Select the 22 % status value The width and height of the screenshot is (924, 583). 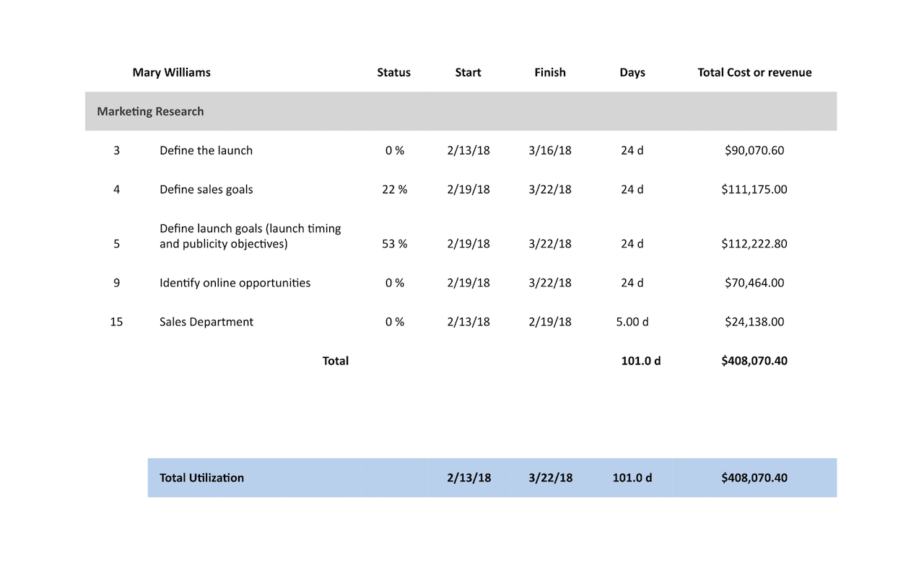[x=394, y=189]
